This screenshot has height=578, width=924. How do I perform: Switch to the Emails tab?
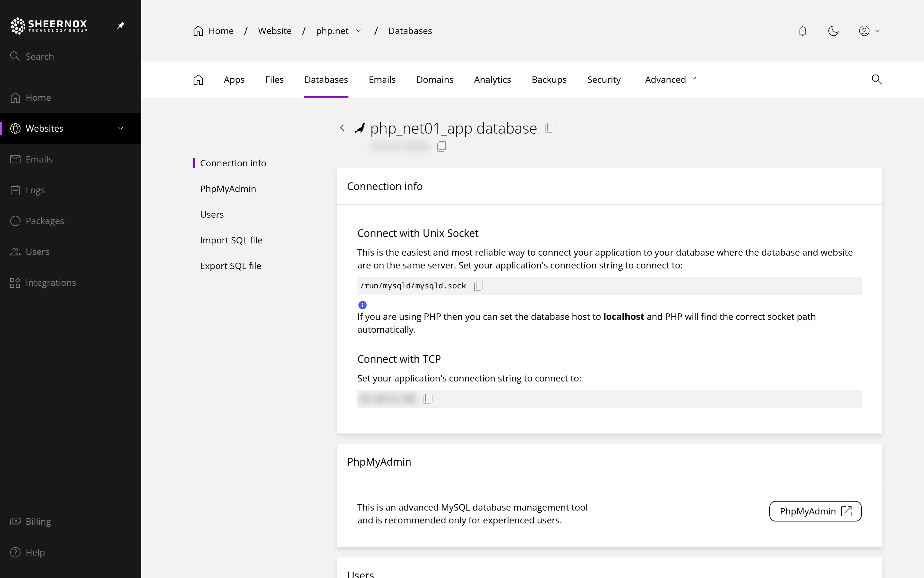(x=382, y=80)
